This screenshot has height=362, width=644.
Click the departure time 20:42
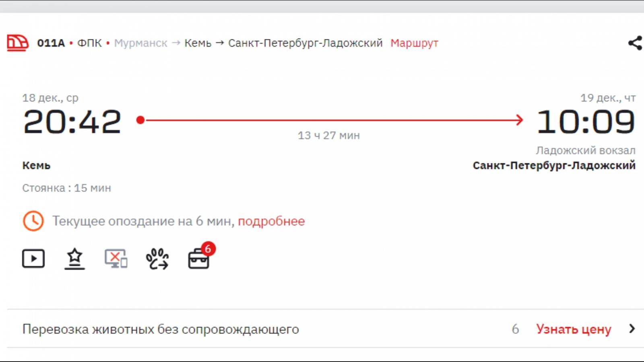pyautogui.click(x=72, y=122)
